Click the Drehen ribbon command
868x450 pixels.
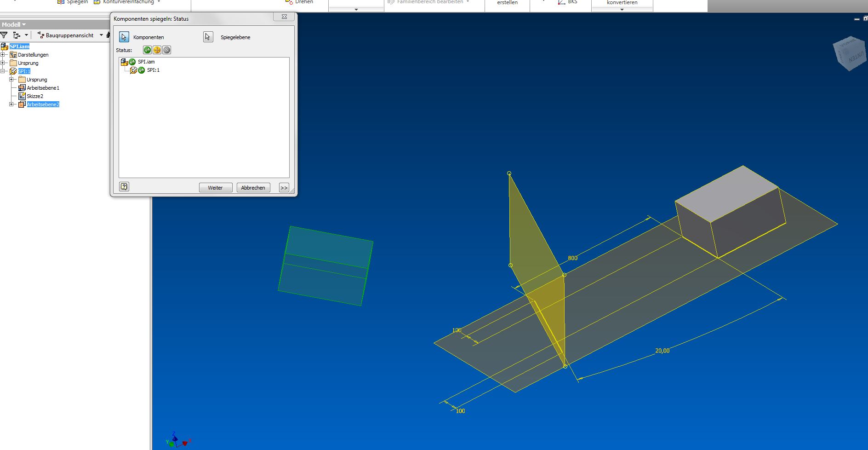click(299, 2)
